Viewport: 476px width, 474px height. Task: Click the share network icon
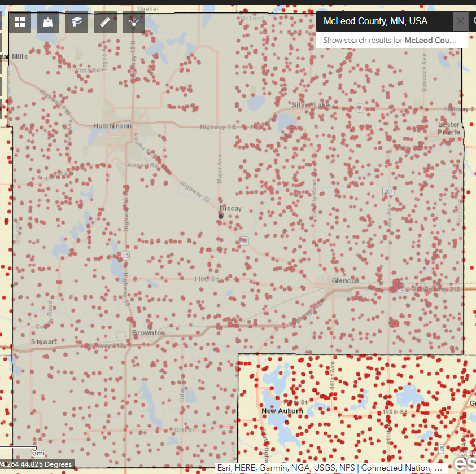133,22
